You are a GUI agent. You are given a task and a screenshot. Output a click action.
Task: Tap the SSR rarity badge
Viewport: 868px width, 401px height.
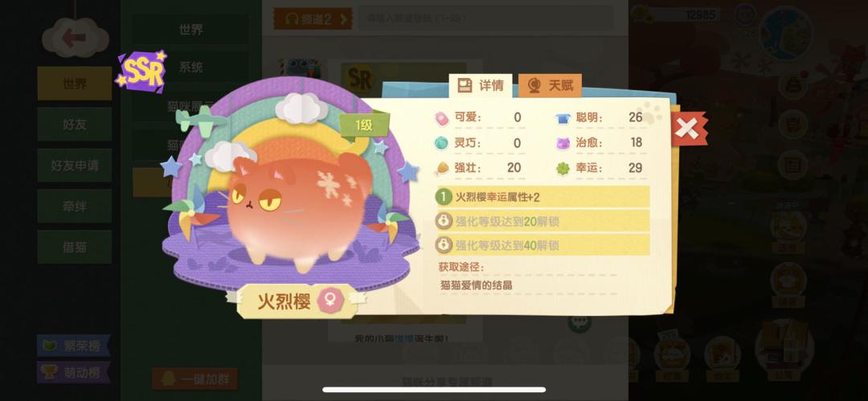click(x=142, y=71)
